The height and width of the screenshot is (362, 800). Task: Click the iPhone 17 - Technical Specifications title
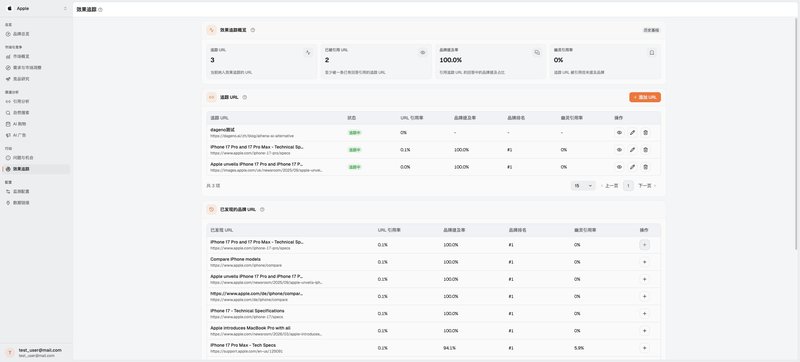point(247,311)
